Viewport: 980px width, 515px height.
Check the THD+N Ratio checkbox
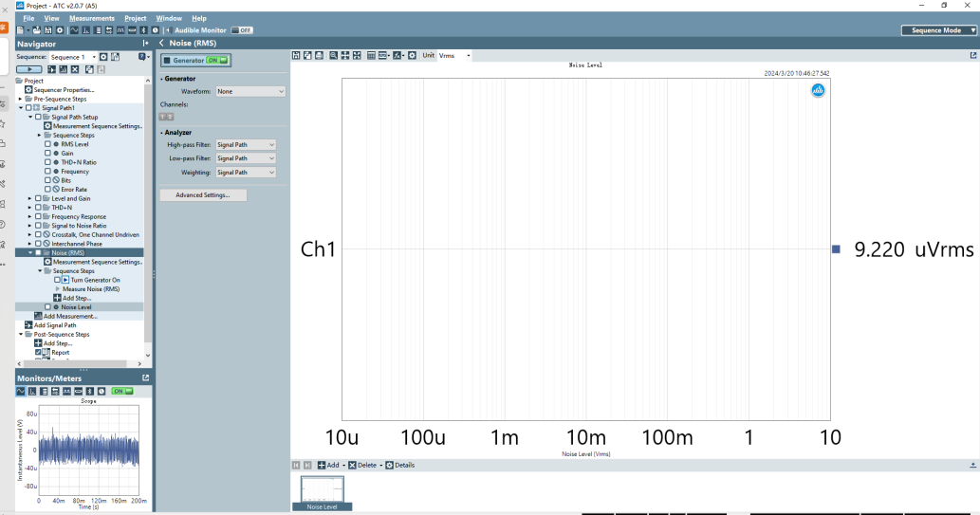pyautogui.click(x=47, y=162)
